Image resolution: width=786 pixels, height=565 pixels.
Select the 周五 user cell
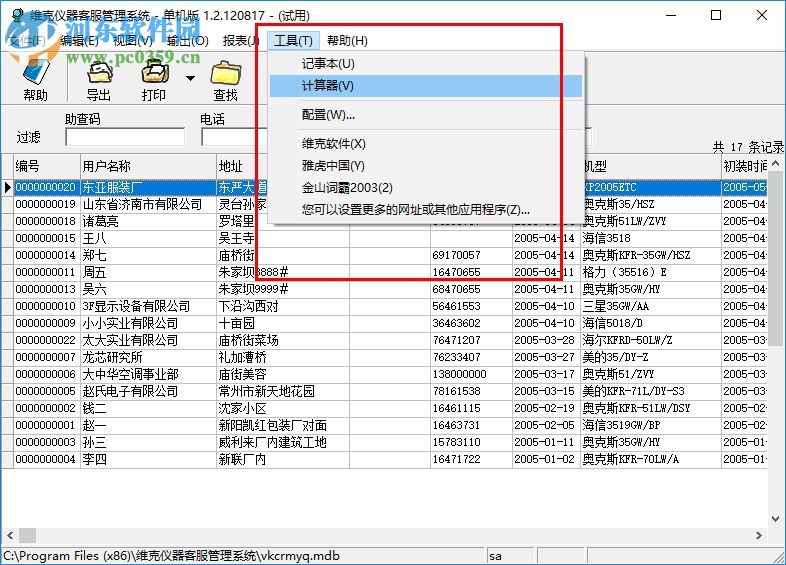coord(148,272)
